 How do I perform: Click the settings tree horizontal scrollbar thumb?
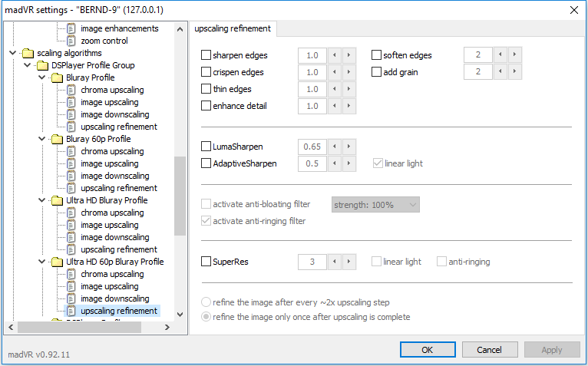pyautogui.click(x=80, y=327)
